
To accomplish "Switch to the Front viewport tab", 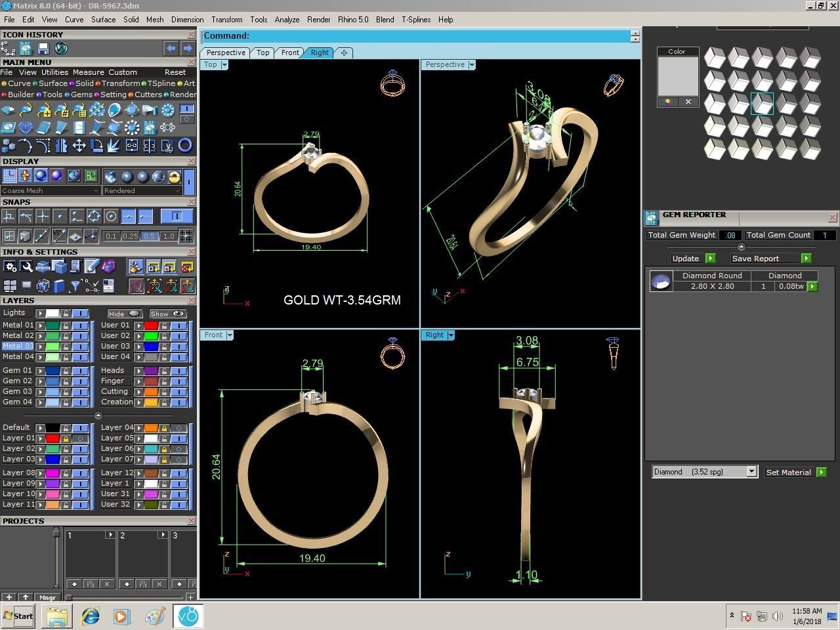I will click(x=290, y=52).
